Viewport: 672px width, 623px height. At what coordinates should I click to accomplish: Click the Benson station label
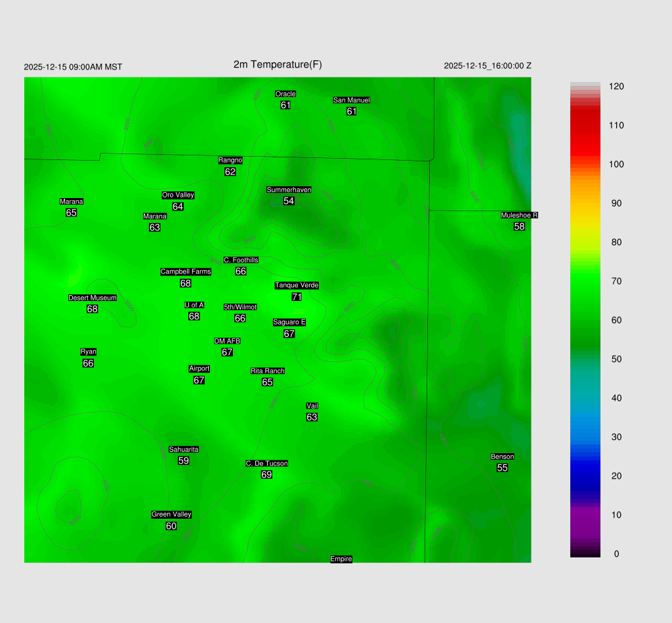click(502, 456)
